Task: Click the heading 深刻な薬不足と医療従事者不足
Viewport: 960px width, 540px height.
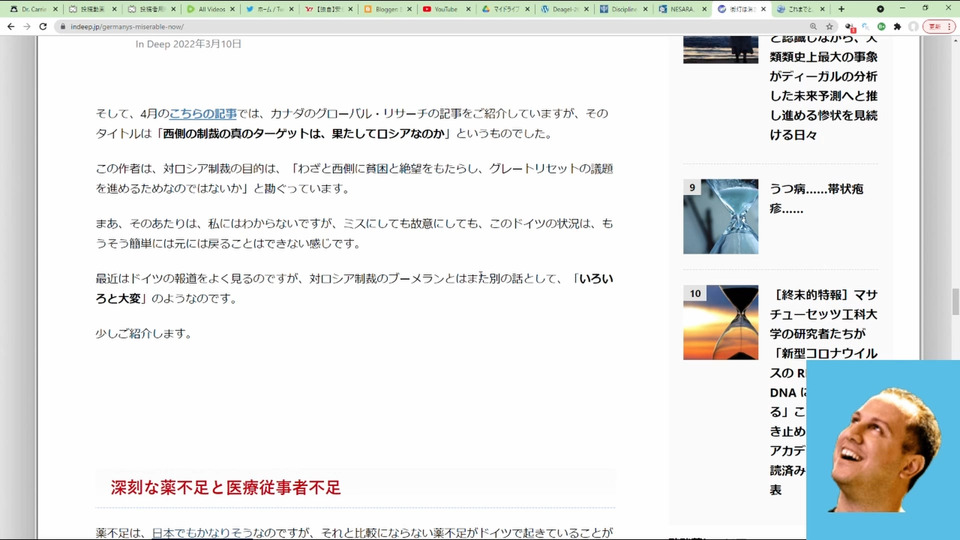Action: point(225,487)
